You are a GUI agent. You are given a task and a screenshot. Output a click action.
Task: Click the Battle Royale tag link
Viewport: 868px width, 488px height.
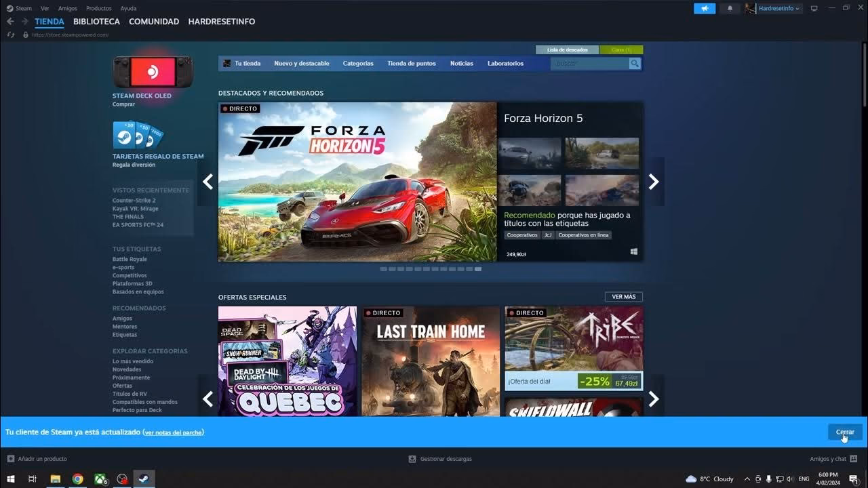click(130, 260)
